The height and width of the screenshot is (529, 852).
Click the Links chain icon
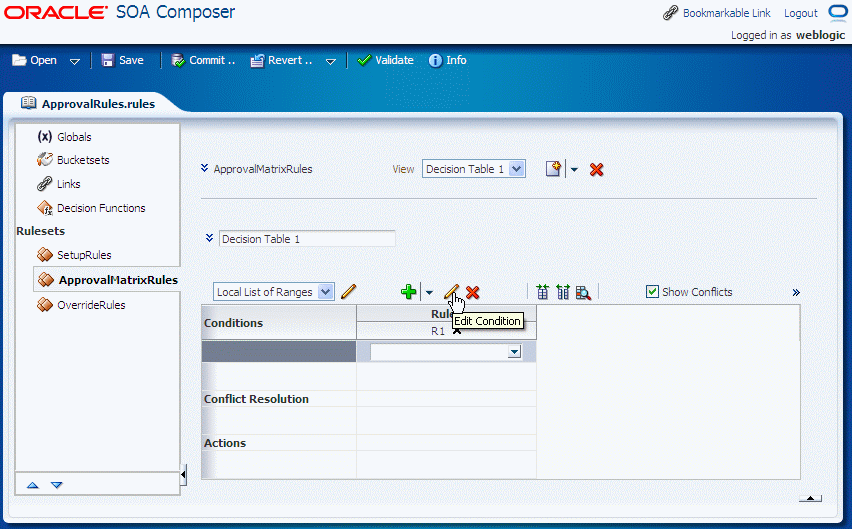point(45,184)
